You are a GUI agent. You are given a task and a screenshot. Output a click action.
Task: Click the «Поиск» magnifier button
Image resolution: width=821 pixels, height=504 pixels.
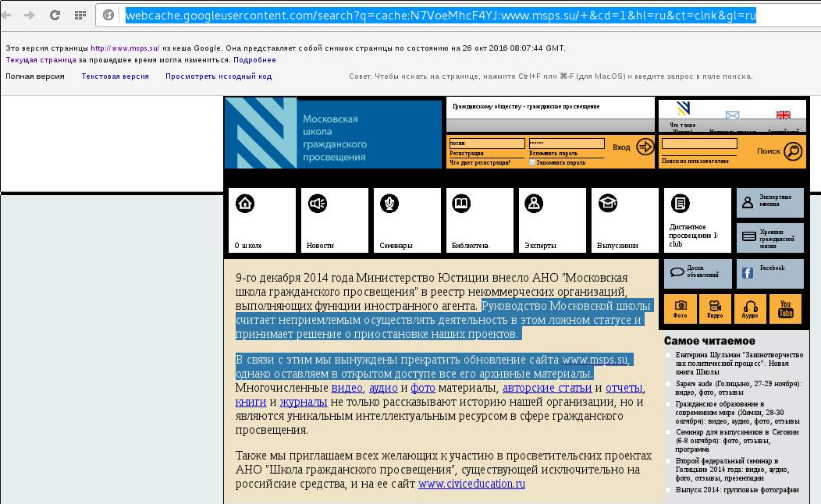(793, 151)
